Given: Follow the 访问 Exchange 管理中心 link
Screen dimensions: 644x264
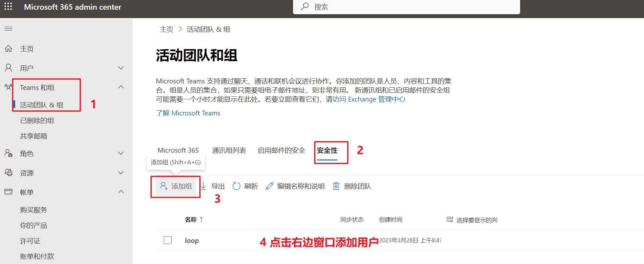Looking at the screenshot, I should pyautogui.click(x=369, y=99).
